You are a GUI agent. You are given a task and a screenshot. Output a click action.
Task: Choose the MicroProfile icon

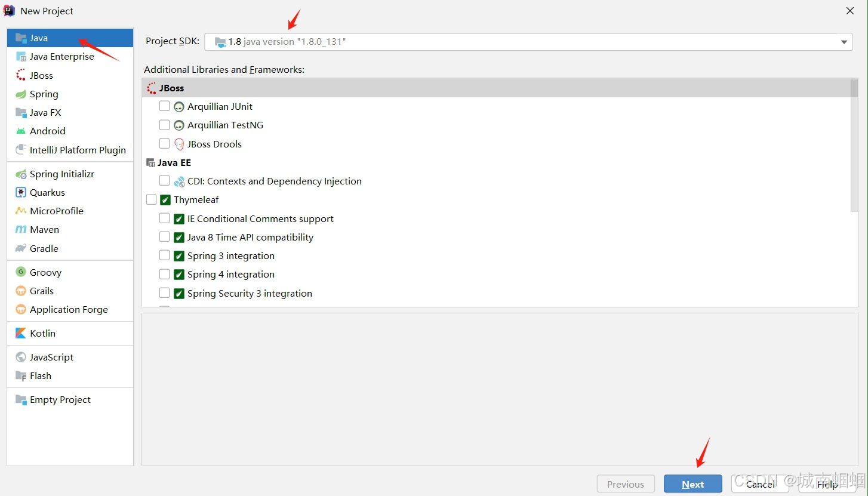coord(21,211)
